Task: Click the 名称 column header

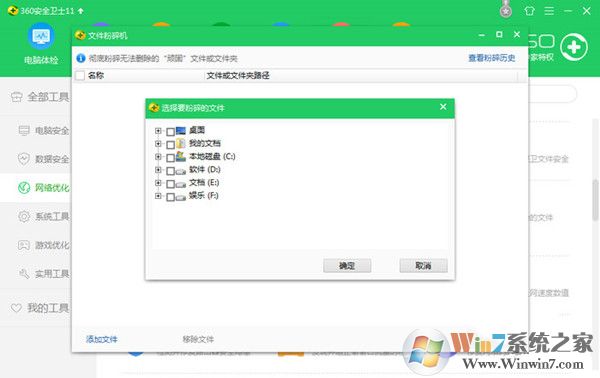Action: coord(96,75)
